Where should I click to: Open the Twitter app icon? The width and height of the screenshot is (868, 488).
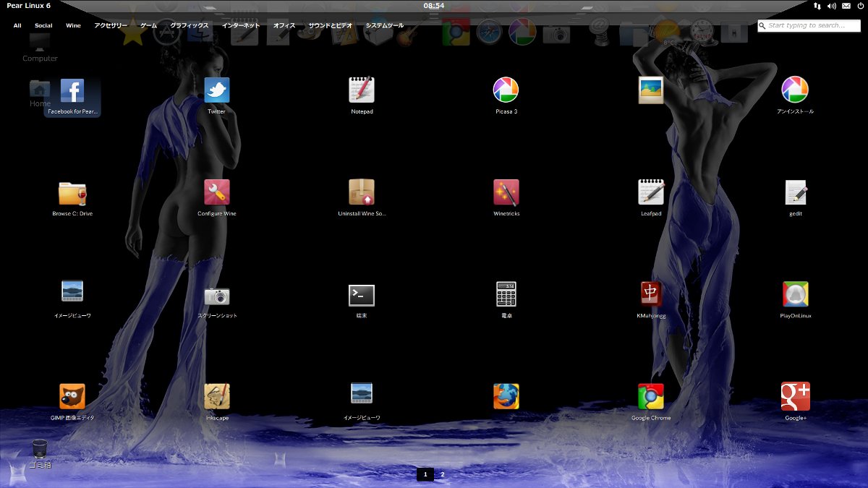pos(217,90)
